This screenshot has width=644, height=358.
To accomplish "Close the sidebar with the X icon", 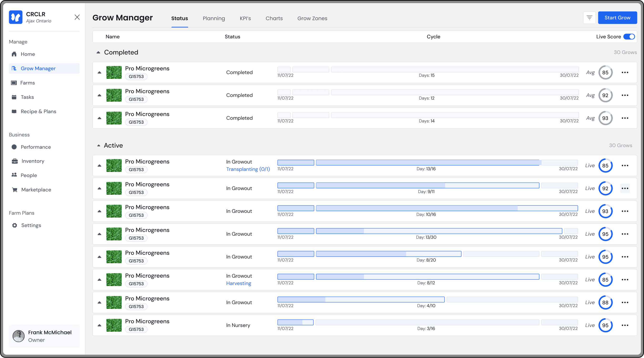I will click(x=77, y=17).
